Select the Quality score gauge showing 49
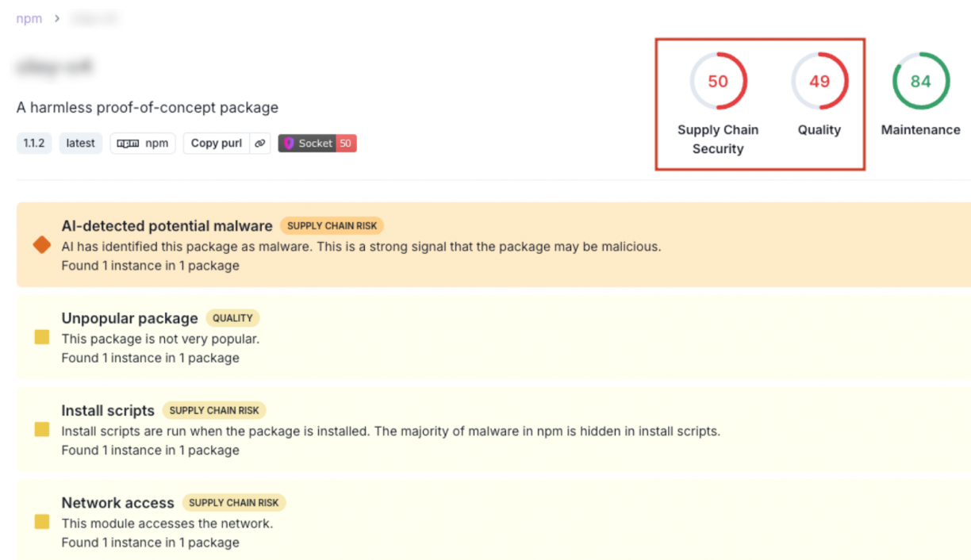The height and width of the screenshot is (560, 971). (819, 82)
